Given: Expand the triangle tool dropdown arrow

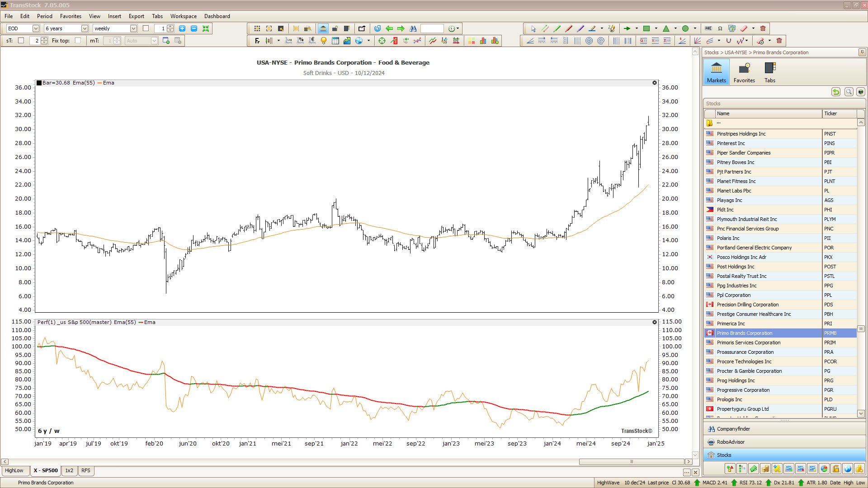Looking at the screenshot, I should 675,28.
